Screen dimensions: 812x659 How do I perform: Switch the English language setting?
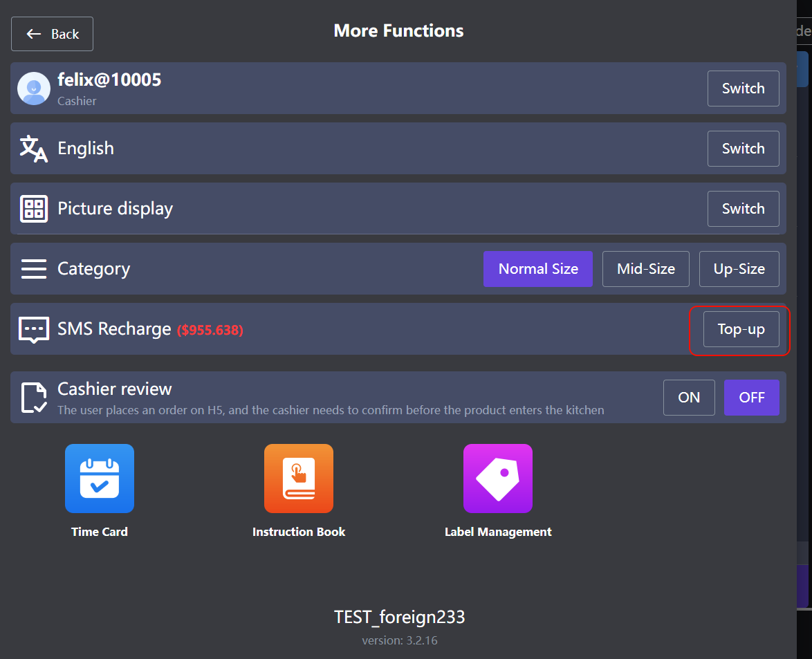[743, 149]
